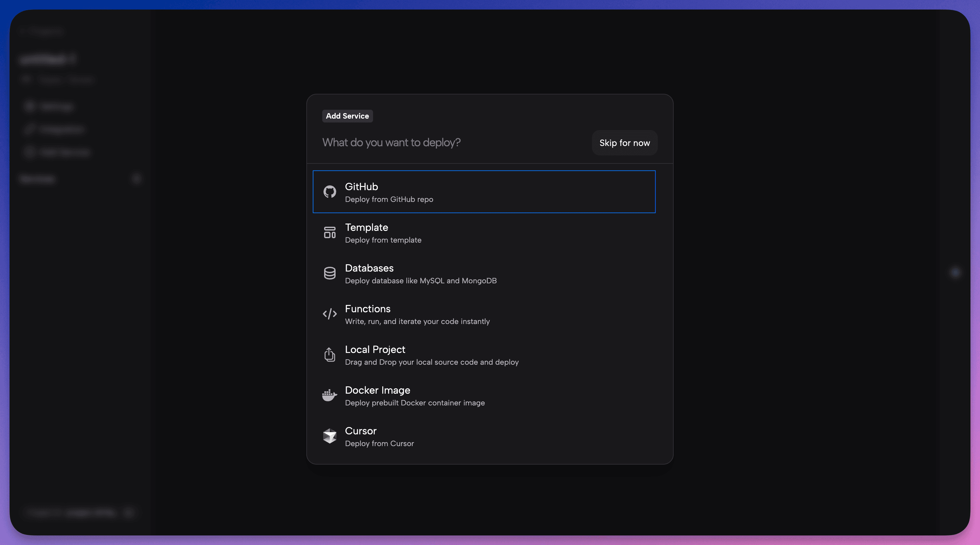
Task: Click the Databases cylinder icon
Action: [330, 273]
